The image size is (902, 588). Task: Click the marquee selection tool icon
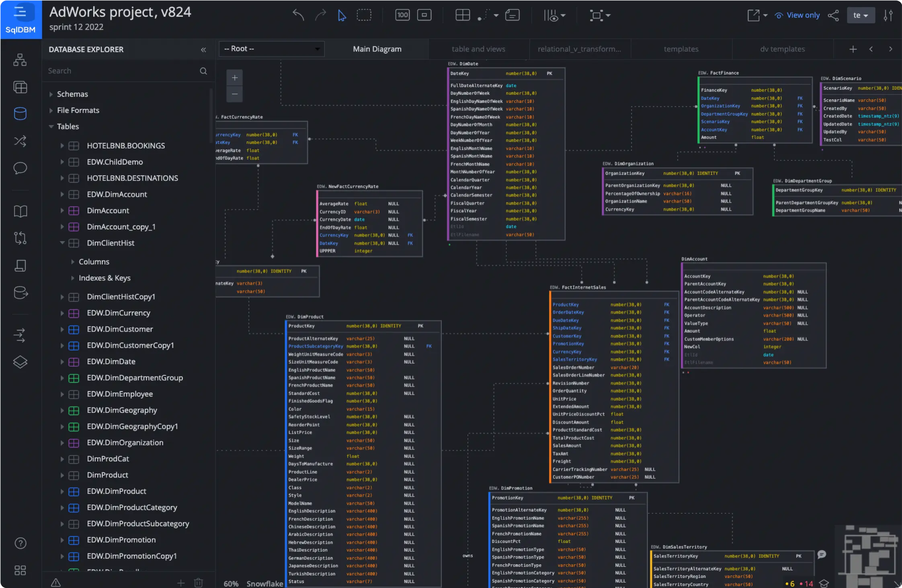pos(363,14)
